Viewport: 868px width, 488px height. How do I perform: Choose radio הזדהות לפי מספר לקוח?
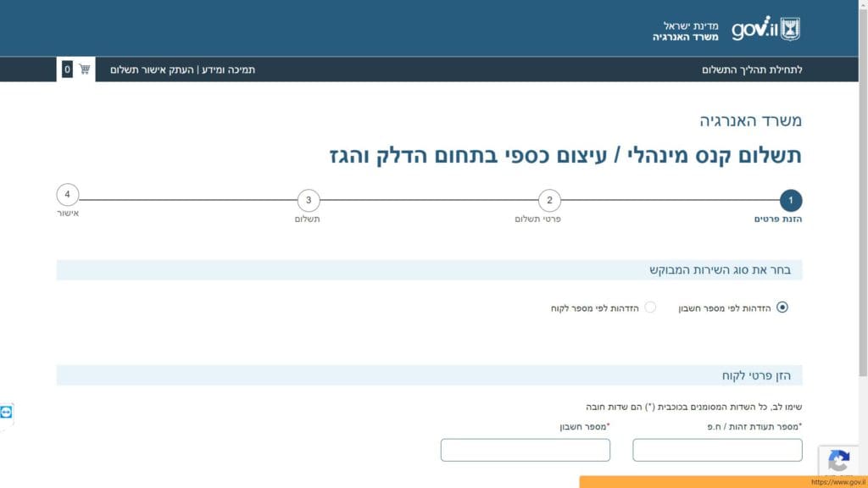pyautogui.click(x=650, y=308)
